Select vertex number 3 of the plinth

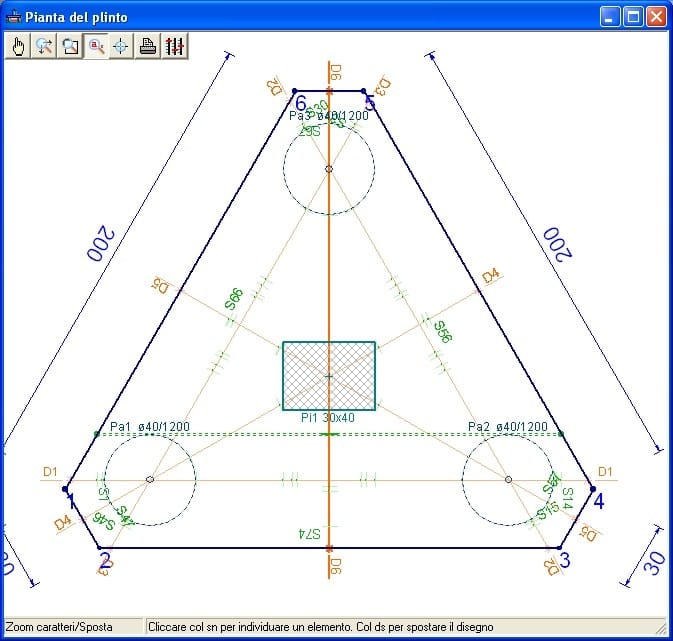click(x=564, y=560)
